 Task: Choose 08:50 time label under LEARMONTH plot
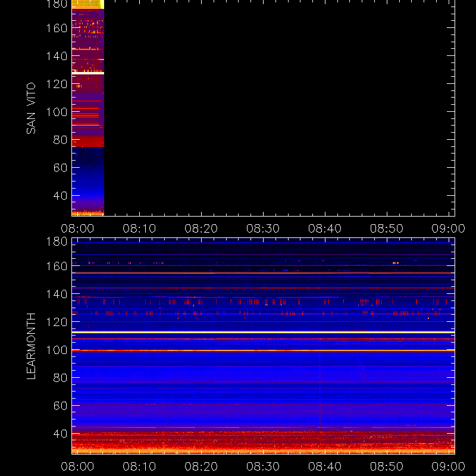click(387, 466)
